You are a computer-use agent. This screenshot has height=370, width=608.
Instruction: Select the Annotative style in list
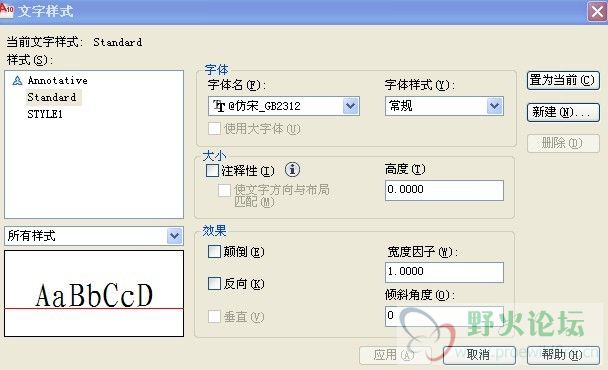coord(57,80)
